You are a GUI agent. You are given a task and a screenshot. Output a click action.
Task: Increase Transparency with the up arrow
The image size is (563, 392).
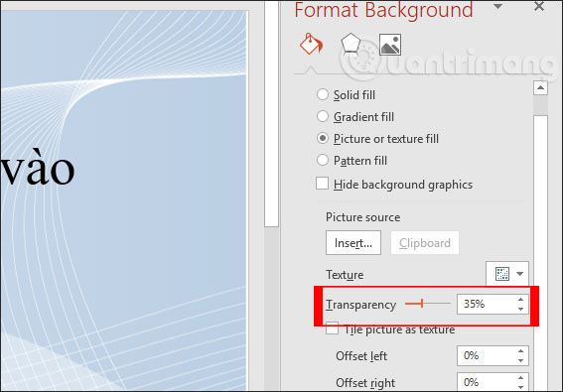click(520, 300)
